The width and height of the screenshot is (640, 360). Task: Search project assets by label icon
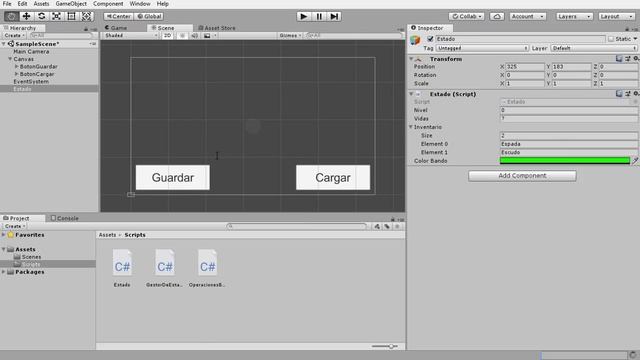(x=387, y=226)
